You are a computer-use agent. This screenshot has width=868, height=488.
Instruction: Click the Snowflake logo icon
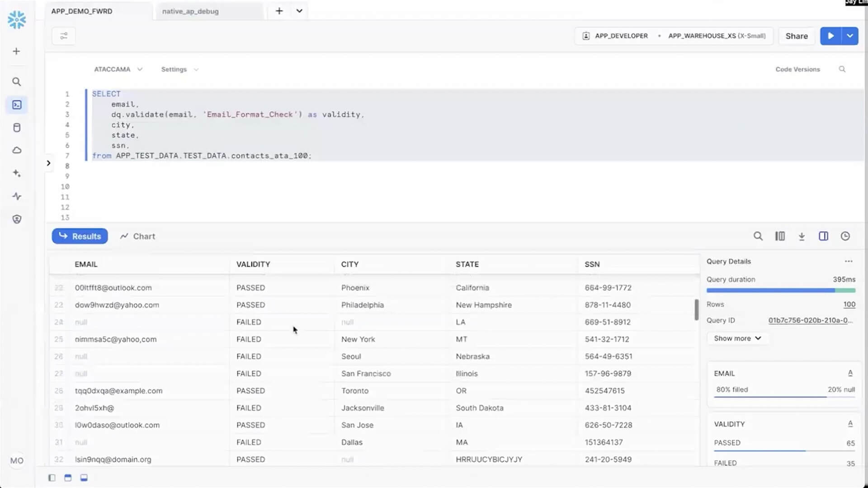click(17, 20)
